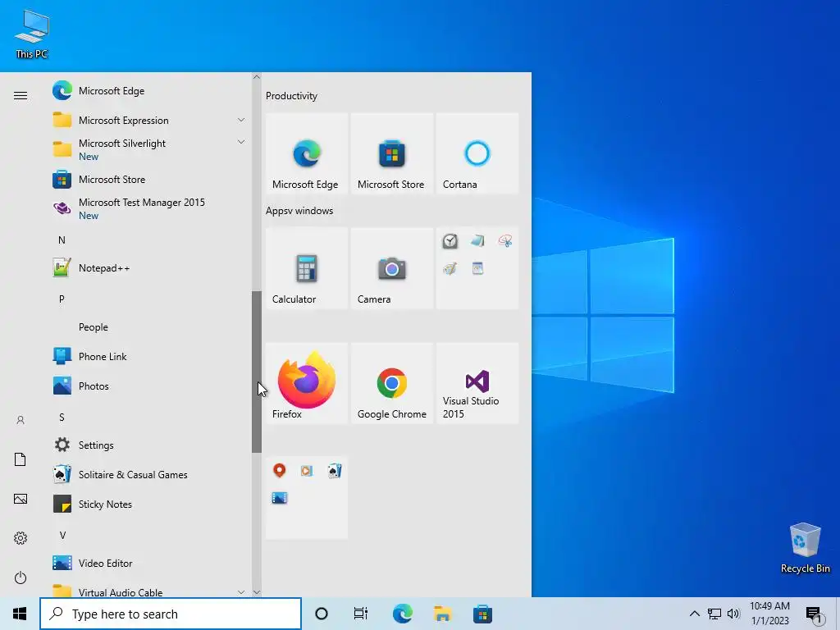Click the Appsv windows group heading
The width and height of the screenshot is (840, 630).
click(x=299, y=211)
